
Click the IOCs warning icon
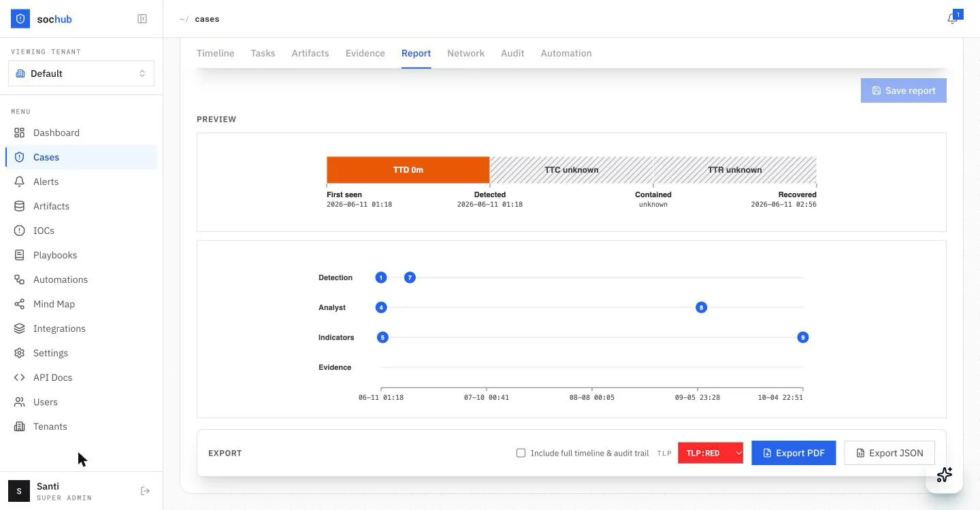pos(20,231)
